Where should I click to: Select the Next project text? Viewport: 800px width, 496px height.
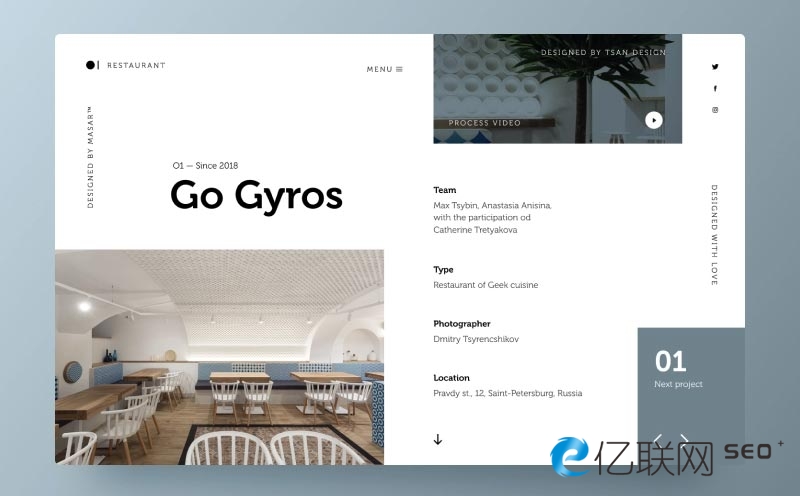click(678, 384)
